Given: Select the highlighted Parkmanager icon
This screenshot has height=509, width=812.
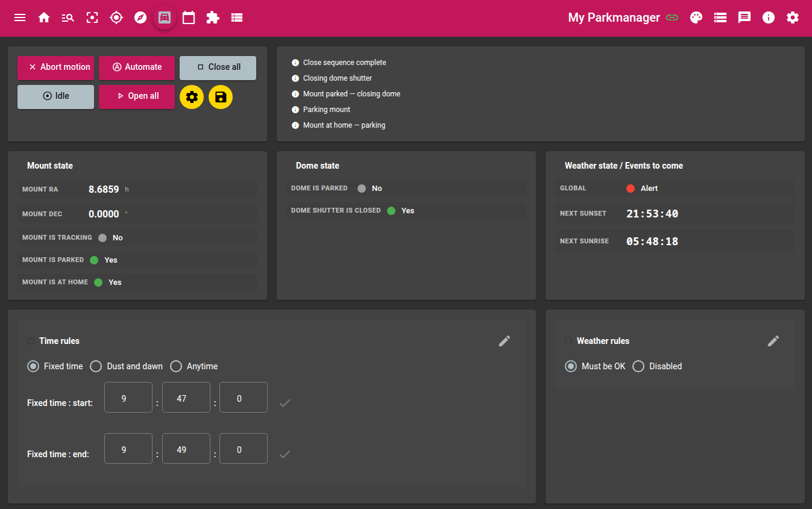Looking at the screenshot, I should coord(165,17).
